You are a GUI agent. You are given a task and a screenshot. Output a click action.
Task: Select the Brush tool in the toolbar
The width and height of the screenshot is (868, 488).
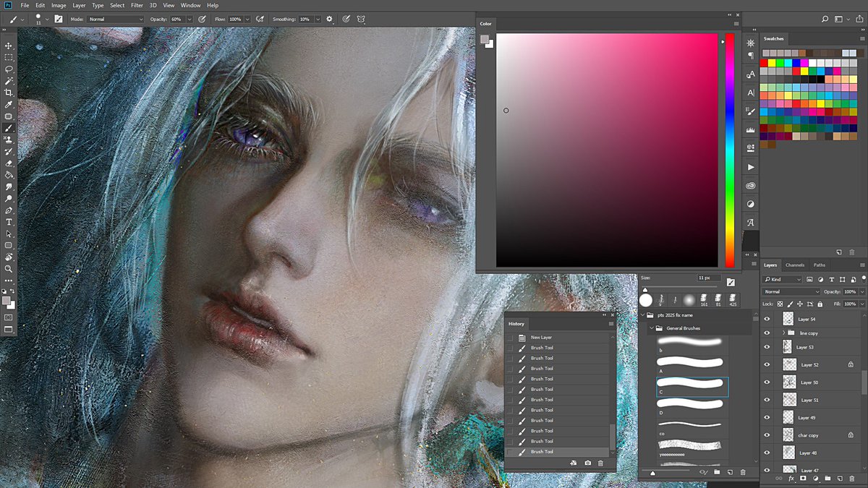coord(9,128)
